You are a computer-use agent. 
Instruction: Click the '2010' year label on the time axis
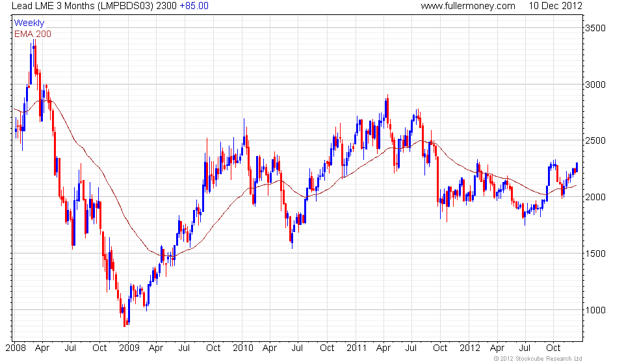click(x=243, y=348)
